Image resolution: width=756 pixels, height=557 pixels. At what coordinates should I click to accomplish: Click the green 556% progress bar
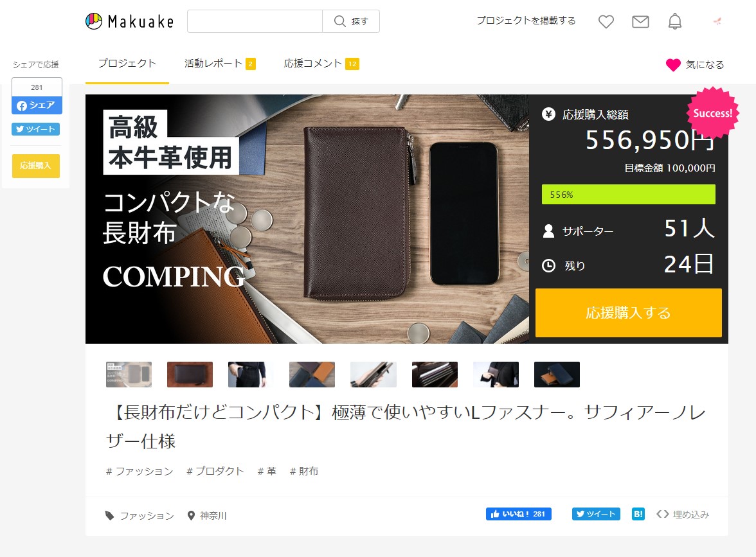[x=628, y=195]
